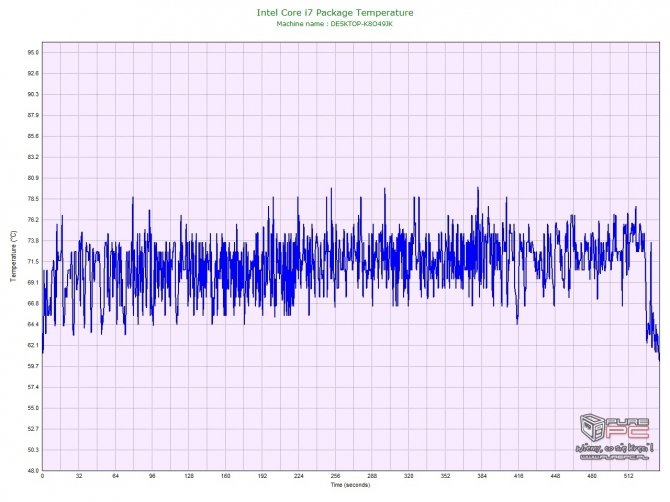Select the 80.9 y-axis value
The height and width of the screenshot is (502, 670).
[33, 178]
